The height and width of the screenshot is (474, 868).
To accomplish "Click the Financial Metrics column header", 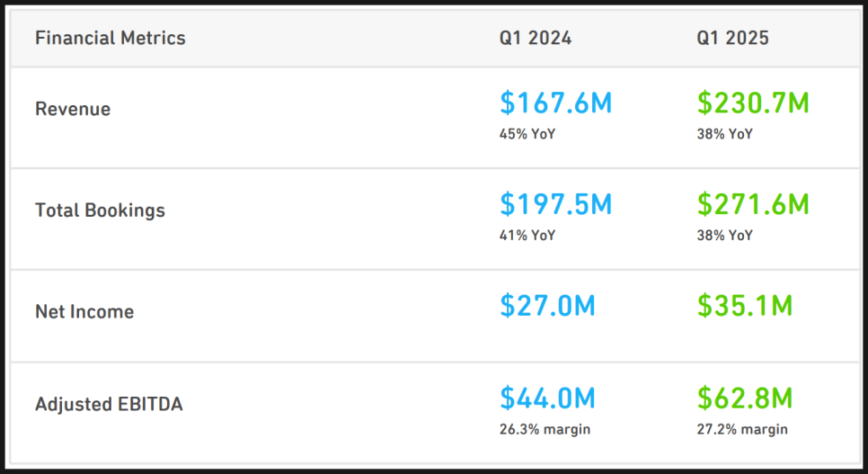I will (110, 38).
